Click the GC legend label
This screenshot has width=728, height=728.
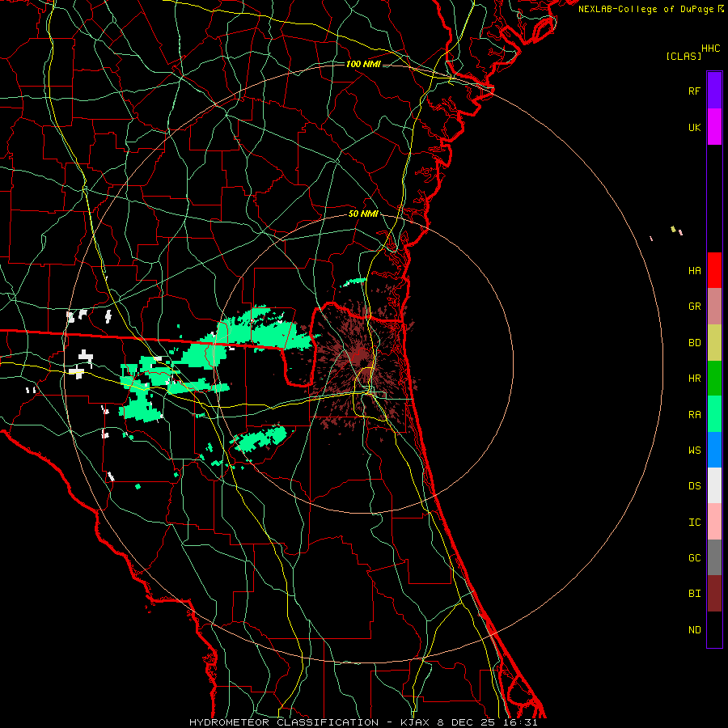694,558
